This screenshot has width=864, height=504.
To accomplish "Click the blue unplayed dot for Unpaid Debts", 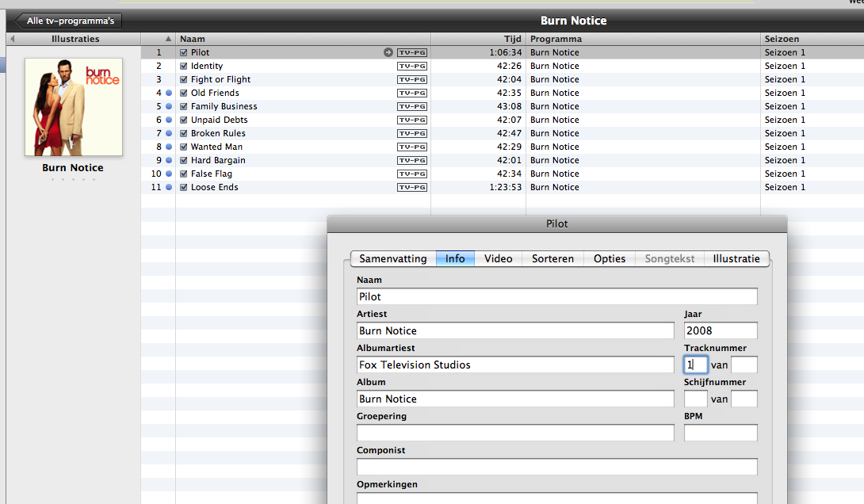I will pos(169,120).
